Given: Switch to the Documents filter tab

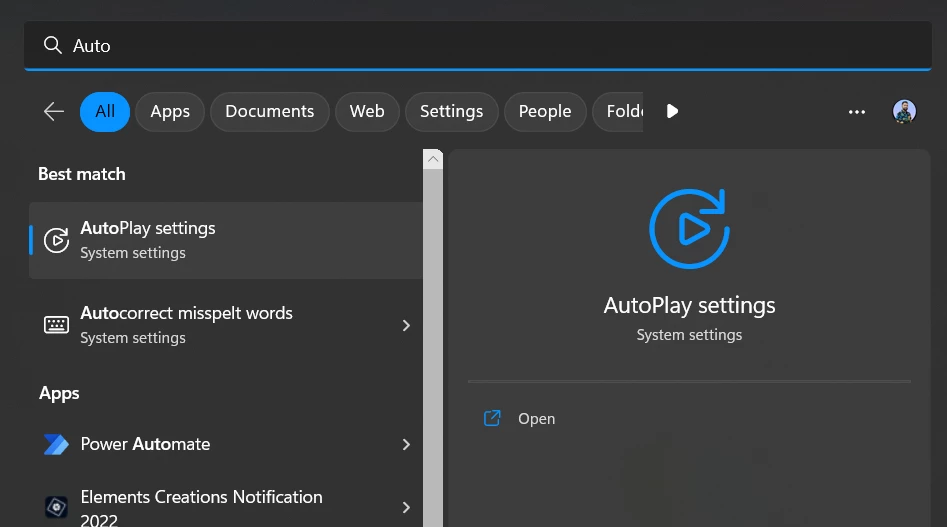Looking at the screenshot, I should click(x=269, y=112).
